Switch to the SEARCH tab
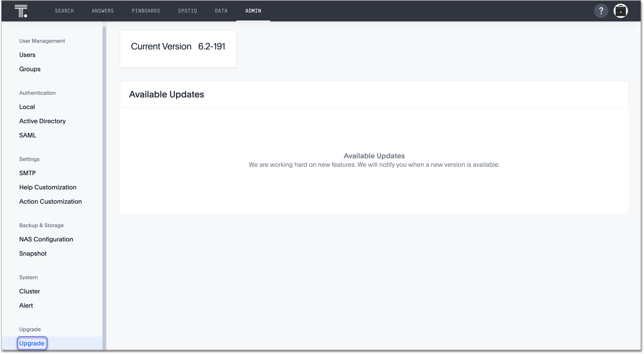Screen dimensions: 644x354 (x=64, y=10)
